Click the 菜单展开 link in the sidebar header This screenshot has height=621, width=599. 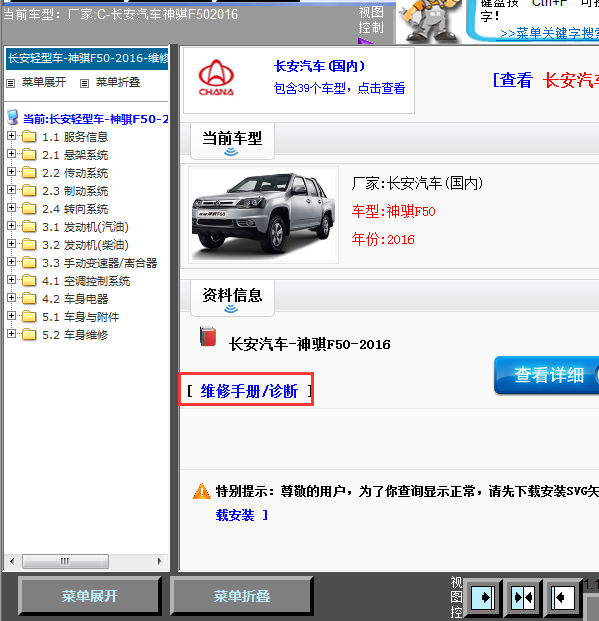44,82
